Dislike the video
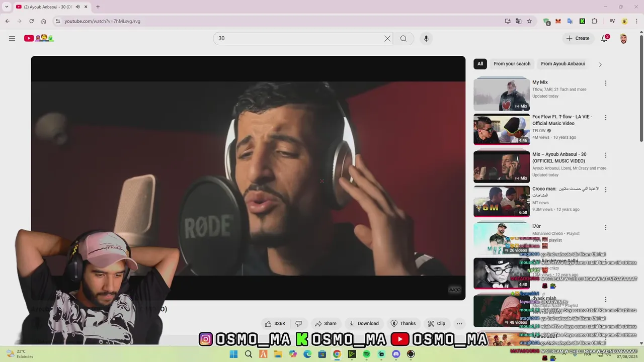This screenshot has height=362, width=644. pos(298,323)
